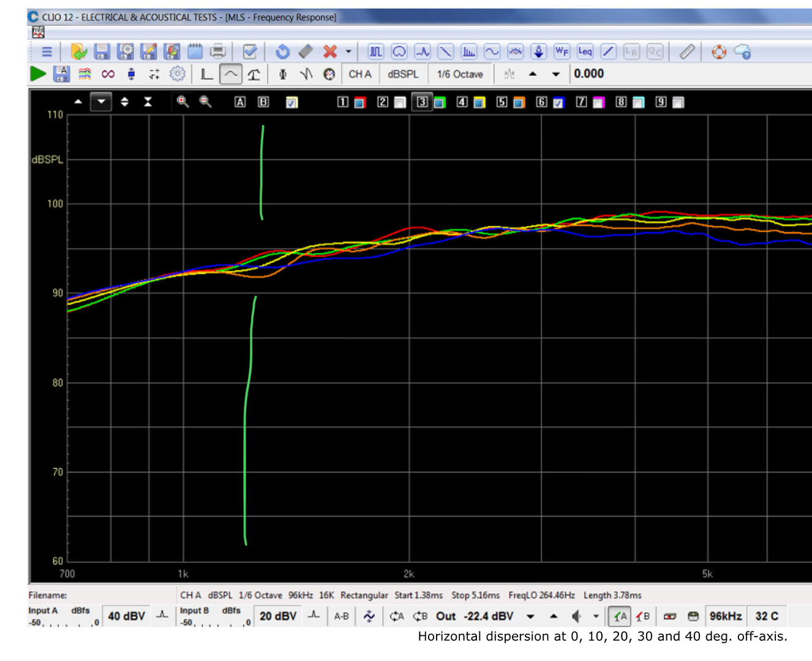Click the 96kHz sampling rate button
This screenshot has width=812, height=661.
pyautogui.click(x=725, y=616)
